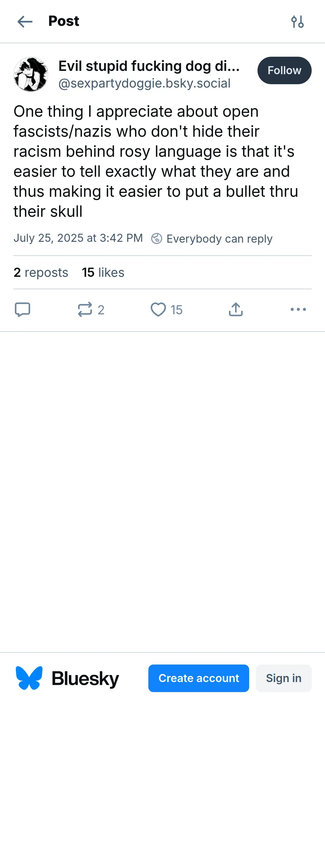Open thread view settings icon
The width and height of the screenshot is (325, 868).
coord(297,22)
